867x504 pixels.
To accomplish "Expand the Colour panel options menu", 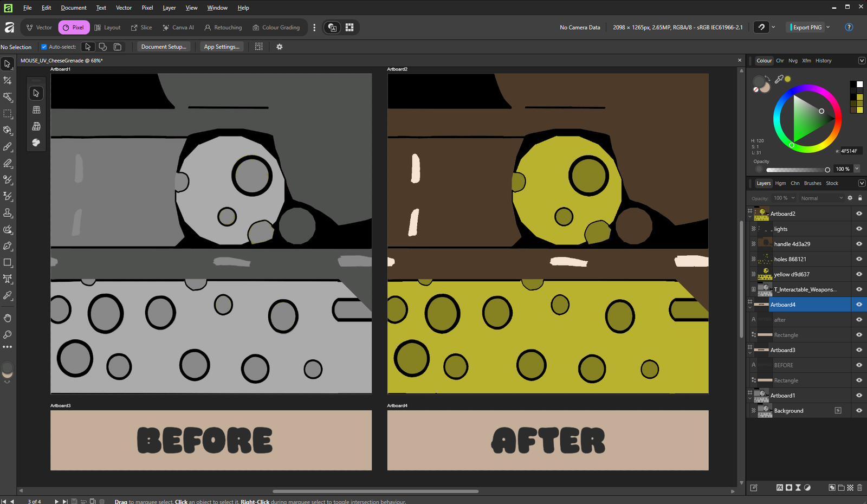I will (862, 61).
